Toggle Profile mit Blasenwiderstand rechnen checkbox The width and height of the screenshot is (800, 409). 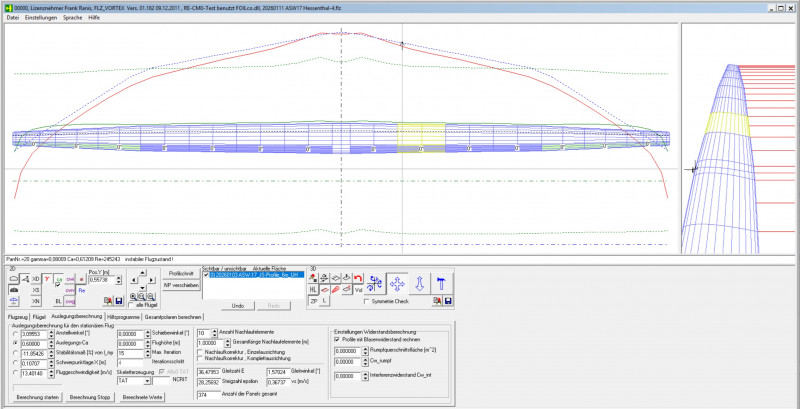tap(337, 339)
